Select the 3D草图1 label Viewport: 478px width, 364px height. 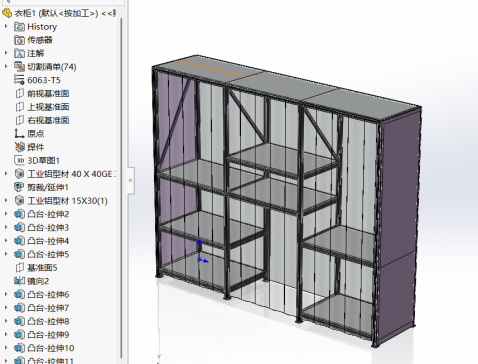[43, 161]
